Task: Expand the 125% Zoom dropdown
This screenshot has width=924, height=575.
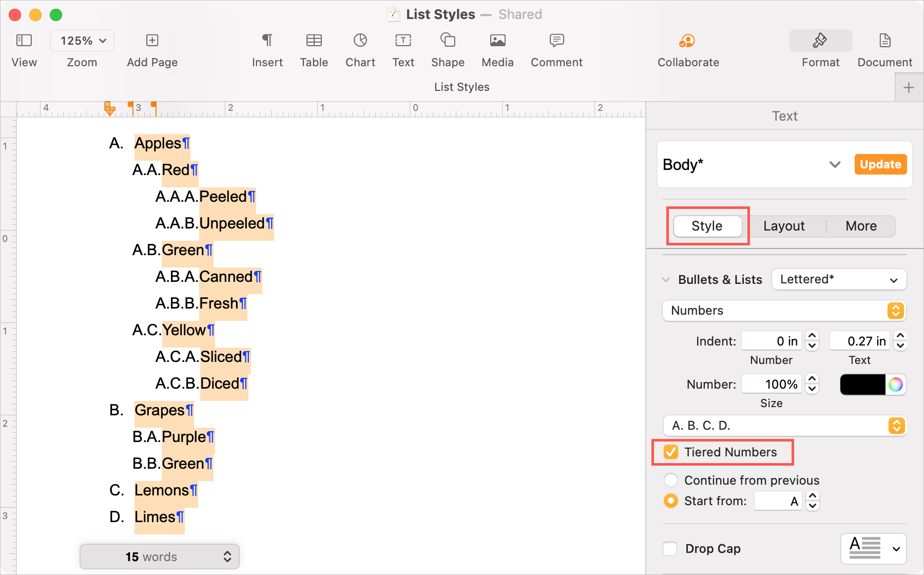Action: pyautogui.click(x=82, y=41)
